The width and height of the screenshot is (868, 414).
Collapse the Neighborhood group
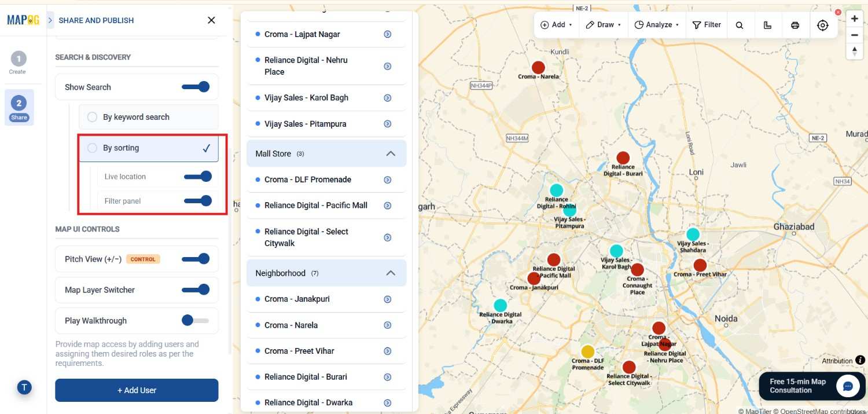(x=391, y=273)
